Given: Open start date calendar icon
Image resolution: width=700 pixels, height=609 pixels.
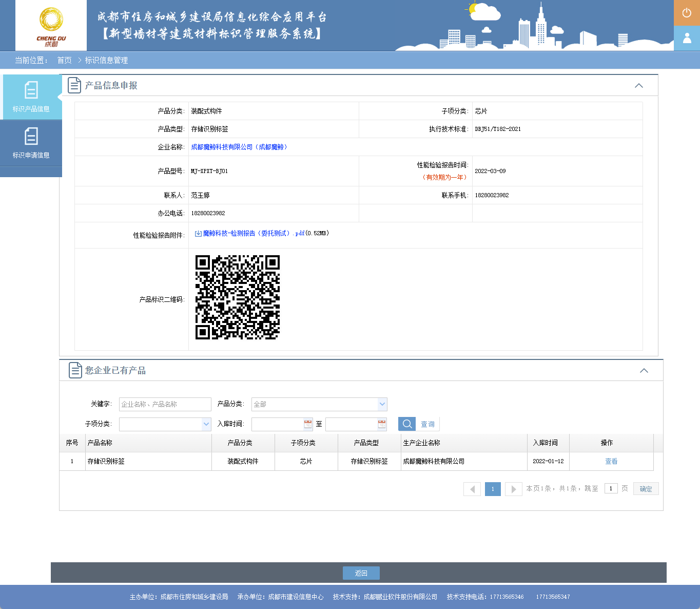Looking at the screenshot, I should (308, 424).
